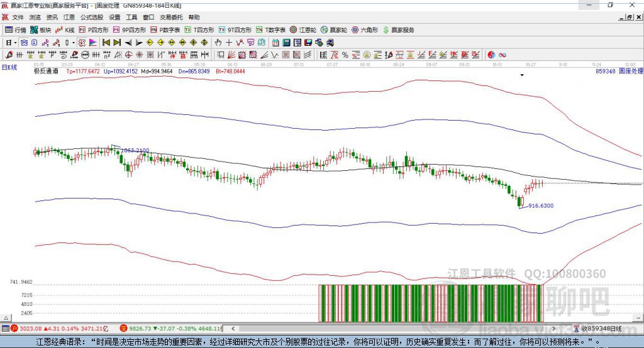
Task: Open the 六角形 hexagon tool
Action: pyautogui.click(x=364, y=30)
